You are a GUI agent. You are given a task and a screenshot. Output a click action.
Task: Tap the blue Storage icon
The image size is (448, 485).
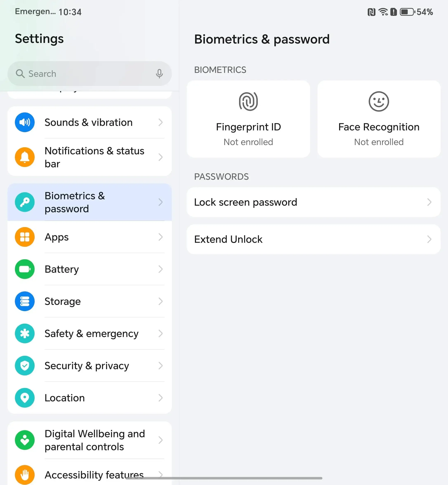pos(25,301)
